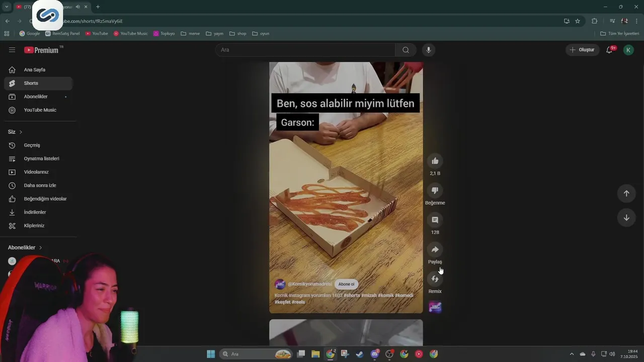Viewport: 644px width, 362px height.
Task: Open the browser extensions puzzle icon
Action: coord(594,21)
